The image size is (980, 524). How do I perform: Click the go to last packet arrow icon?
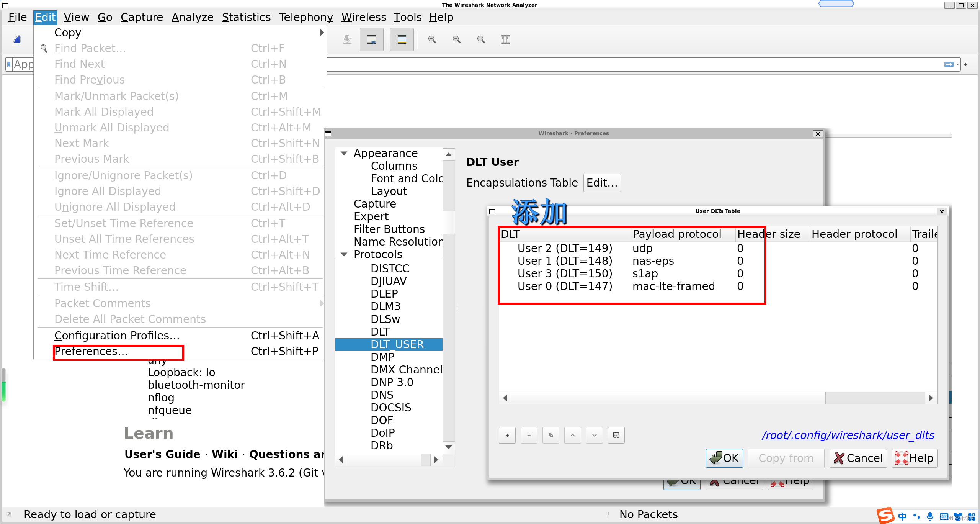click(347, 39)
